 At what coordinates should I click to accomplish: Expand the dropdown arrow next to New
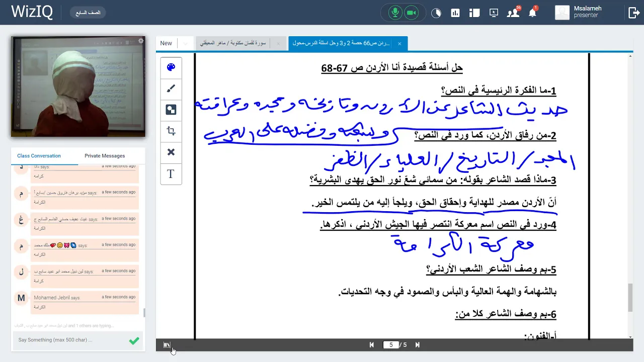click(185, 44)
